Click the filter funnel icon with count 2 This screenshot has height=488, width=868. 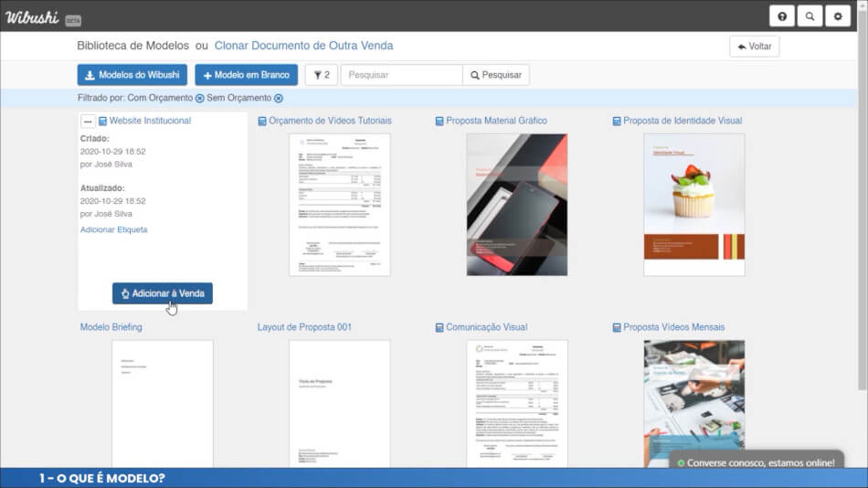321,75
